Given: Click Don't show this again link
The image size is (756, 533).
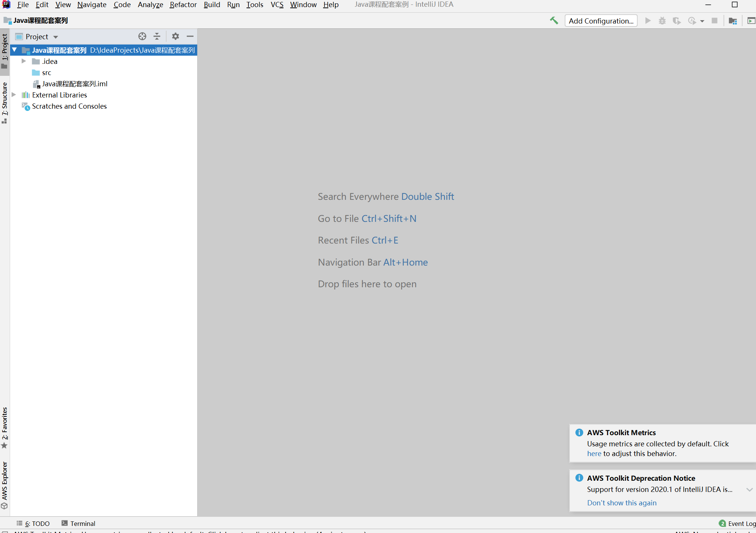Looking at the screenshot, I should pos(622,503).
